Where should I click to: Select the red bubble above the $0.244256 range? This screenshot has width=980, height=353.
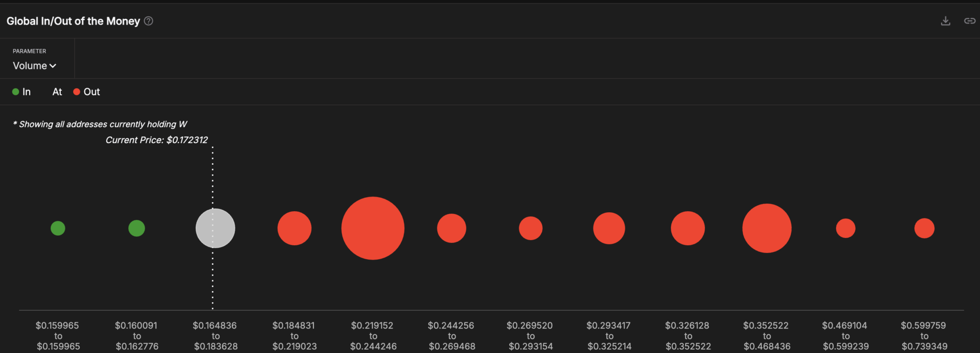(451, 228)
